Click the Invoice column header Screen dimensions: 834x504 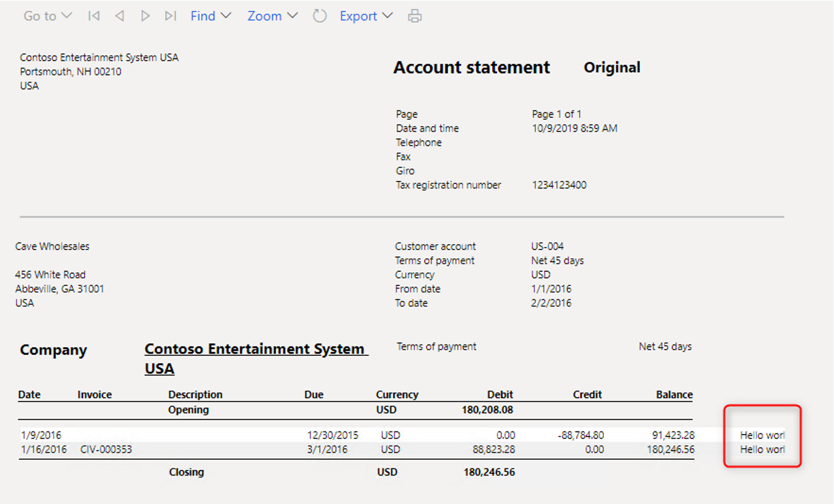[94, 394]
